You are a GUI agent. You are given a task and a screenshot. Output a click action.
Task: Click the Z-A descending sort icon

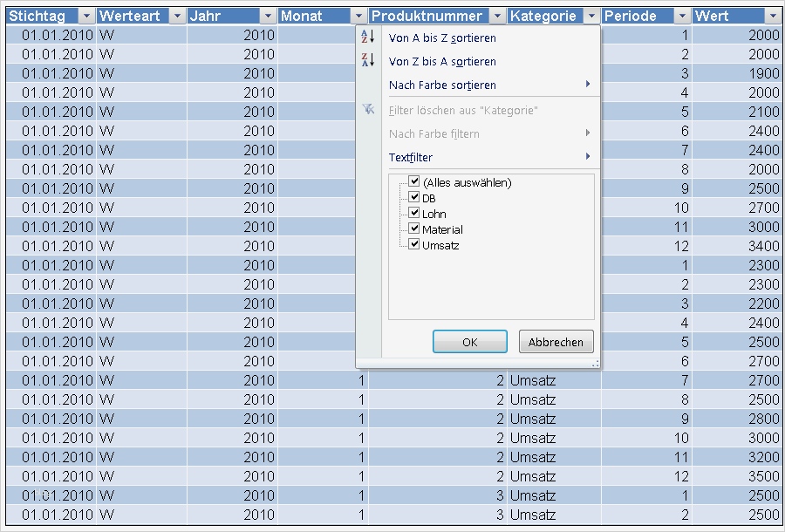(369, 62)
